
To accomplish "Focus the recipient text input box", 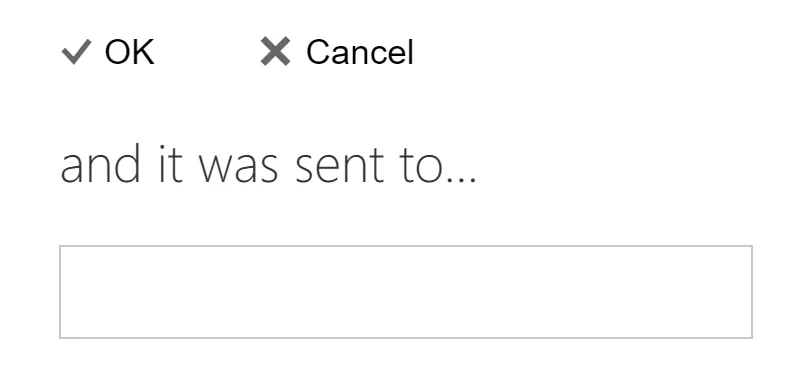I will pos(406,292).
